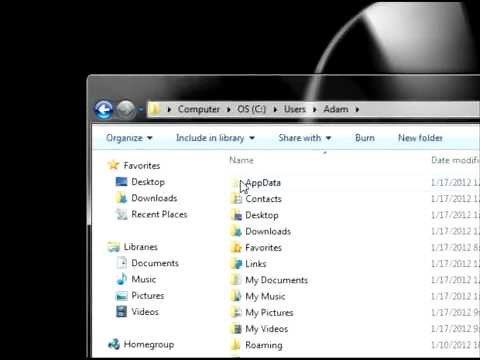Viewport: 480px width, 360px height.
Task: Click the My Pictures folder icon
Action: click(236, 313)
